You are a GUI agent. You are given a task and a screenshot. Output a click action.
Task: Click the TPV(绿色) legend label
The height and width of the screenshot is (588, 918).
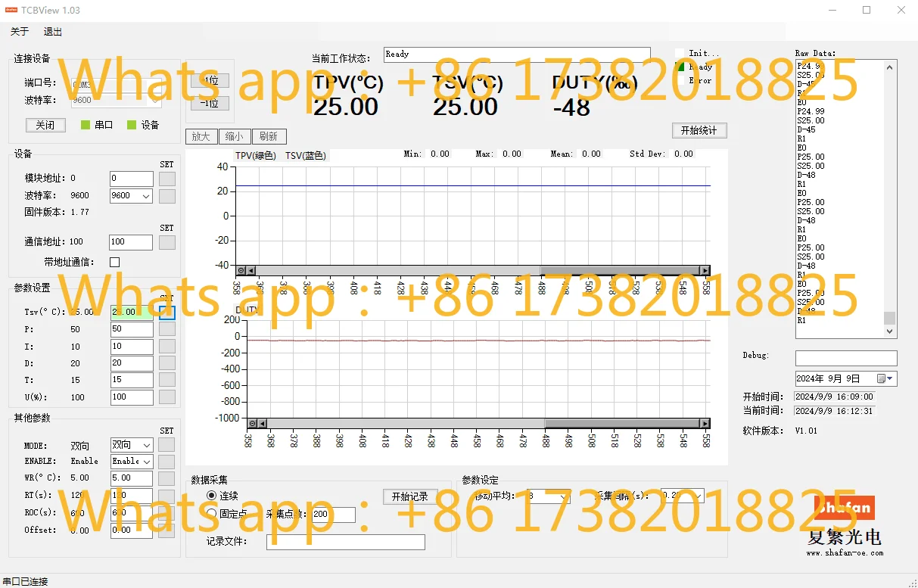pos(256,155)
